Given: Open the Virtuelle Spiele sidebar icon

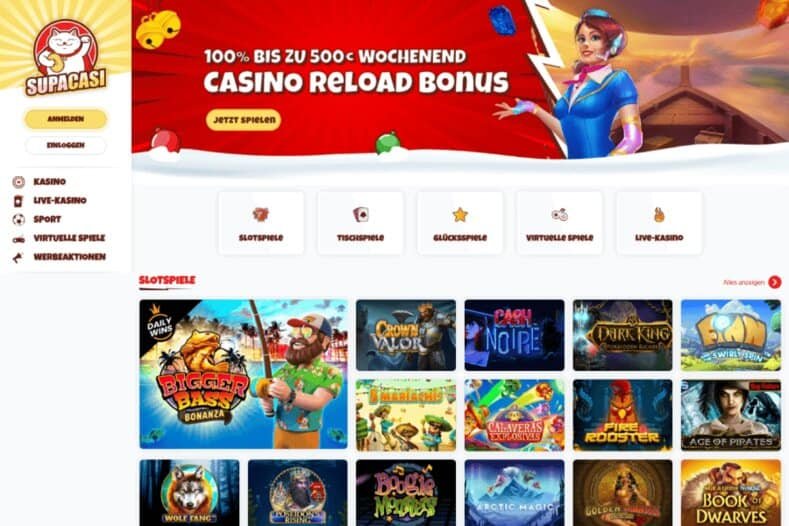Looking at the screenshot, I should coord(19,239).
